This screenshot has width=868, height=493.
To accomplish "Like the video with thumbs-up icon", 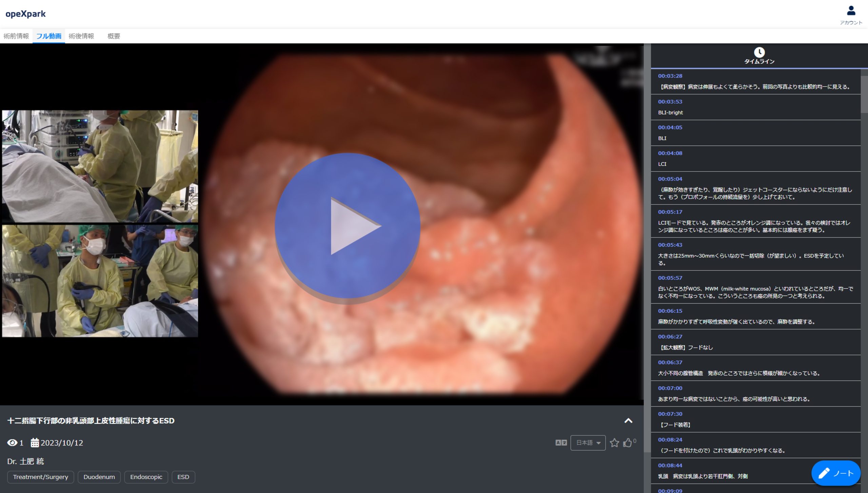I will (628, 443).
